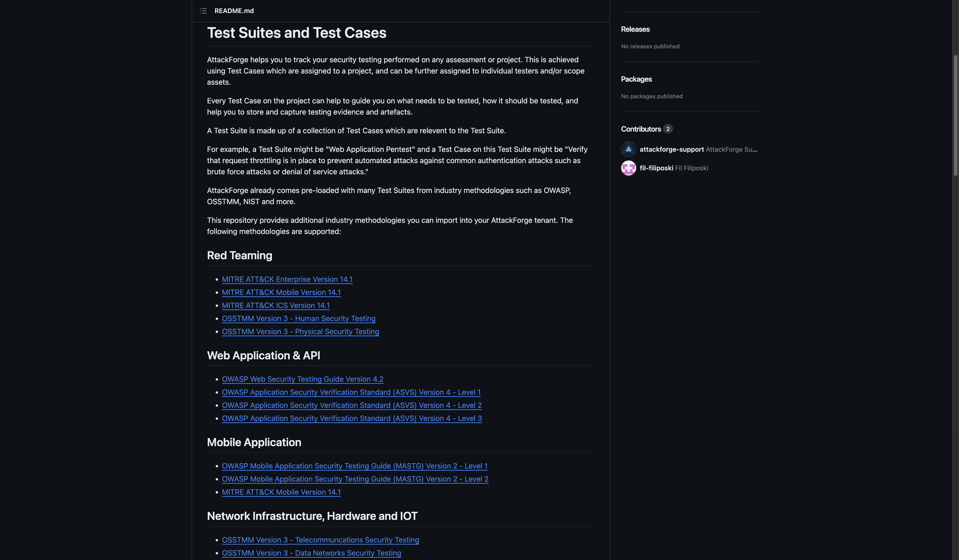Open attackforge-support contributor profile name
The height and width of the screenshot is (560, 959).
[672, 149]
